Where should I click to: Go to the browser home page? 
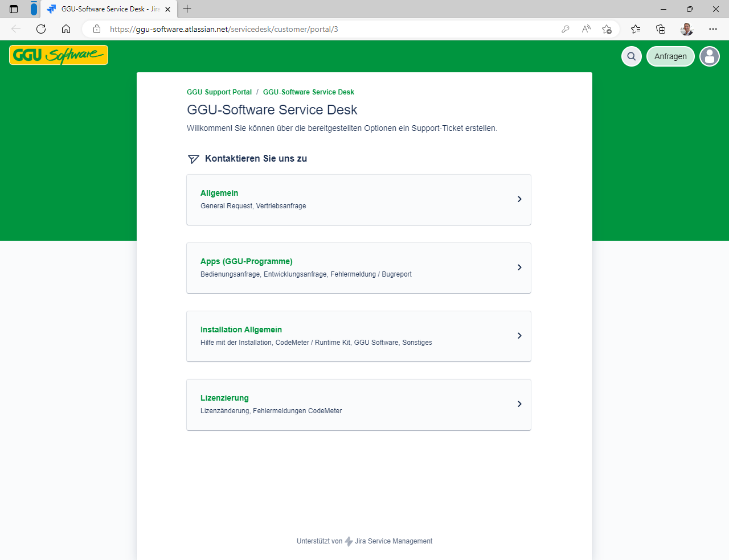(x=66, y=29)
